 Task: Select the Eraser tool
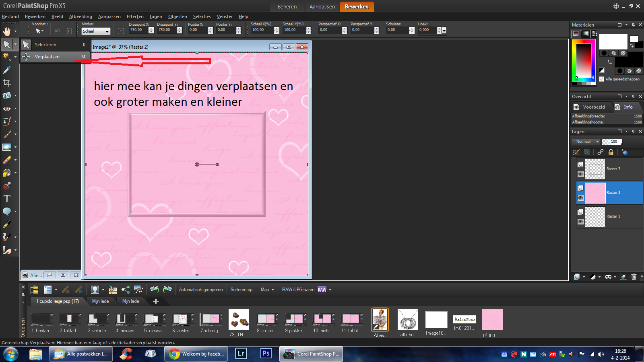pyautogui.click(x=7, y=160)
